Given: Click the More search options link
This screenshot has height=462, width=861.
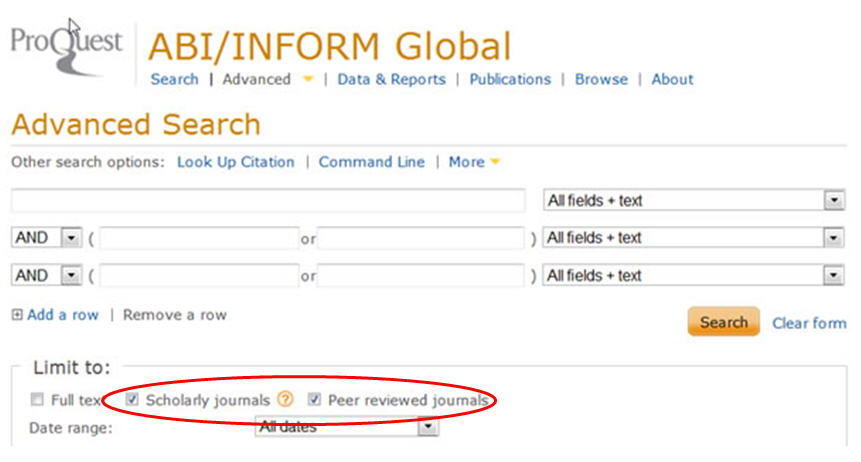Looking at the screenshot, I should (x=467, y=162).
